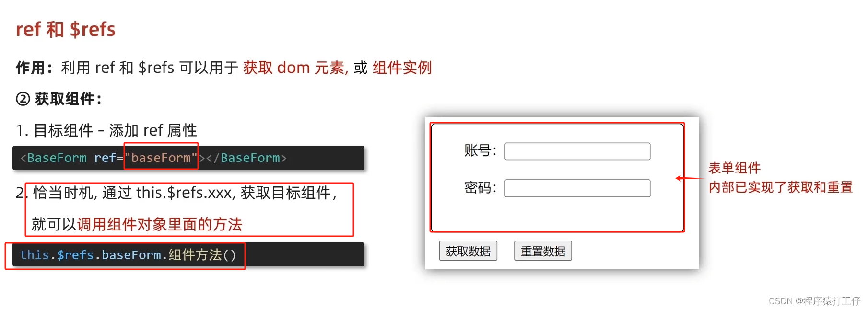Click the 重置数据 button

(543, 251)
